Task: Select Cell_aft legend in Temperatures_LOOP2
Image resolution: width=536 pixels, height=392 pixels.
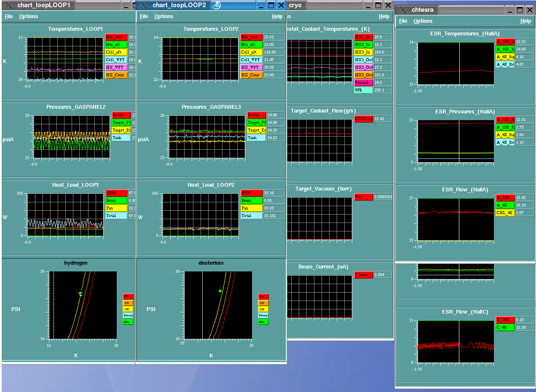Action: [252, 52]
